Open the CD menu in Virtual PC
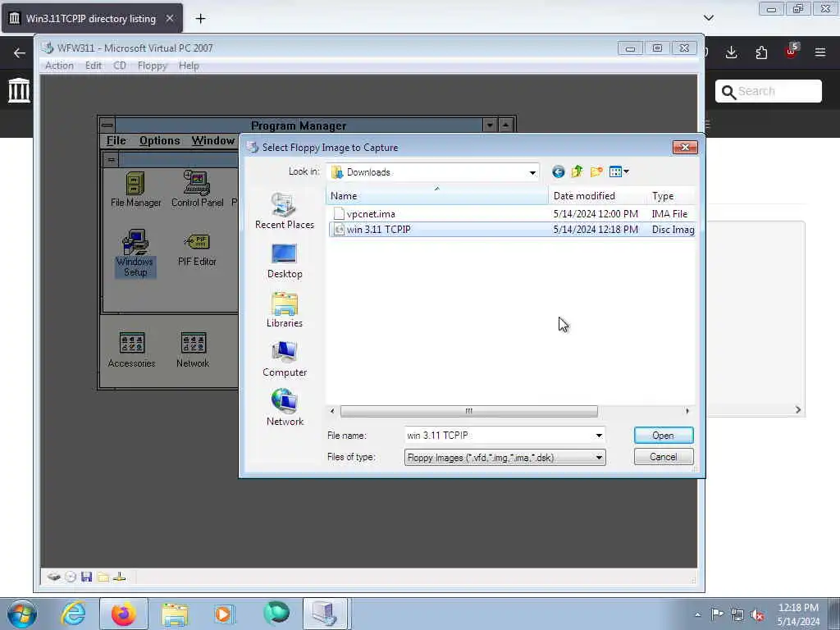Viewport: 840px width, 630px height. (x=120, y=66)
